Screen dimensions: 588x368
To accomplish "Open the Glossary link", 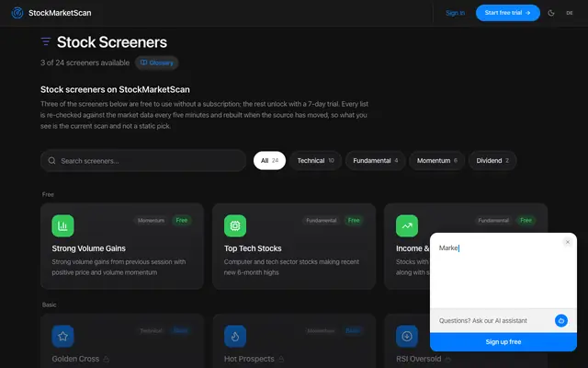I will click(x=157, y=63).
